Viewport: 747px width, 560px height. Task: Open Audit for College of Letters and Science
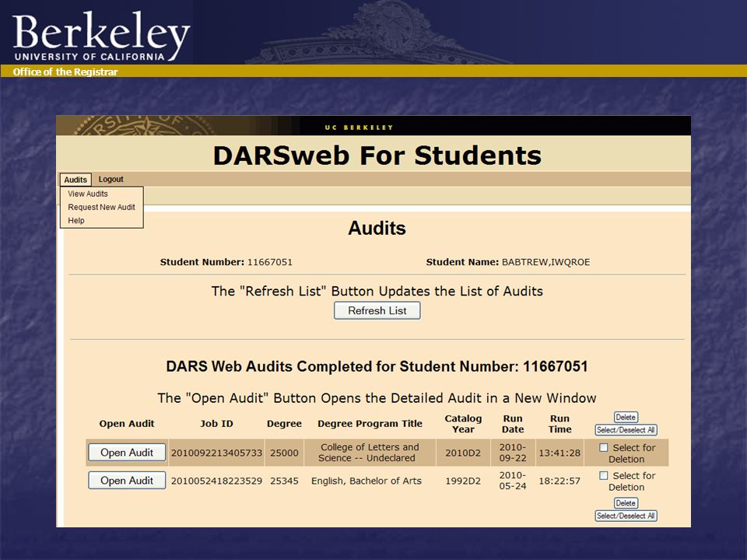click(127, 453)
